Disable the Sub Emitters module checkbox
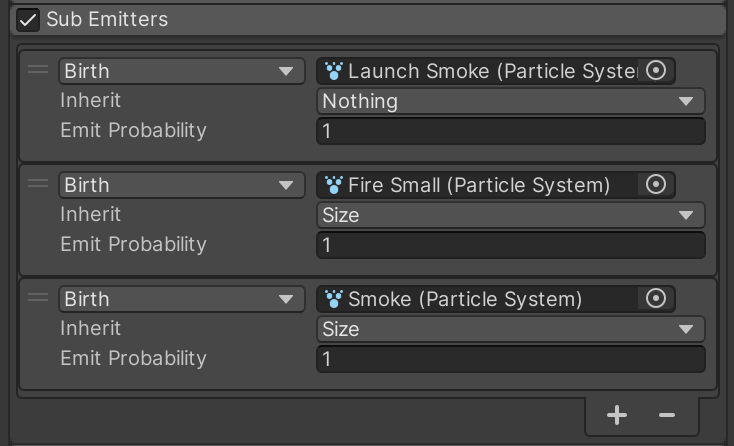This screenshot has width=734, height=446. [28, 20]
